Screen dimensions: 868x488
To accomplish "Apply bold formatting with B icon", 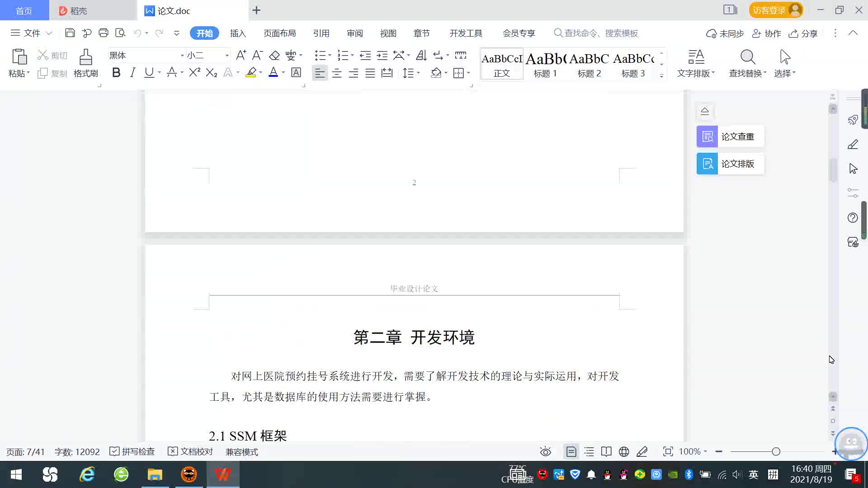I will [x=116, y=73].
